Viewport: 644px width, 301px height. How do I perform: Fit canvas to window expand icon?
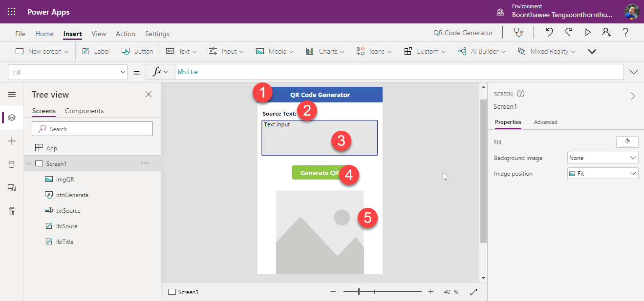(473, 292)
